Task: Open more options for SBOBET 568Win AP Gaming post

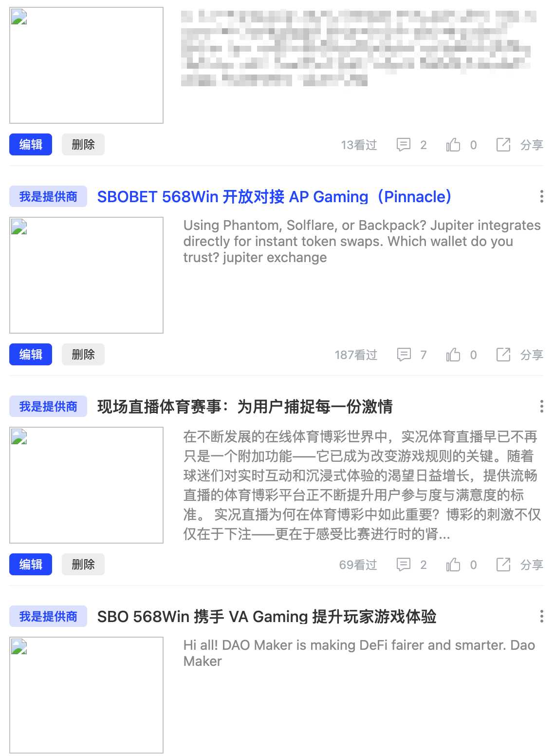Action: [541, 197]
